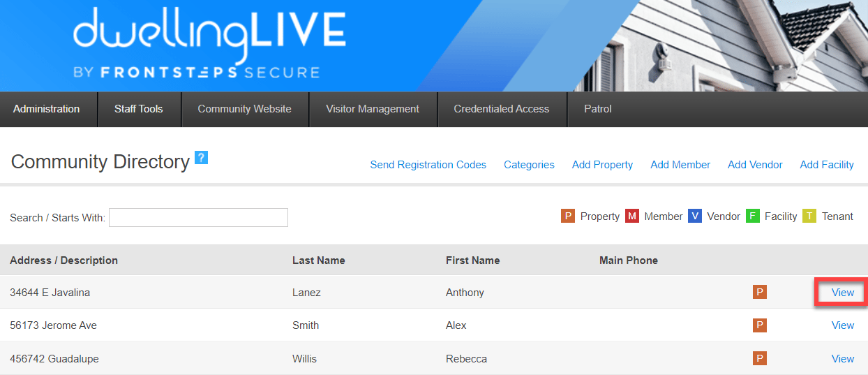Click the Property icon in the Lanez row
868x375 pixels.
pyautogui.click(x=760, y=292)
